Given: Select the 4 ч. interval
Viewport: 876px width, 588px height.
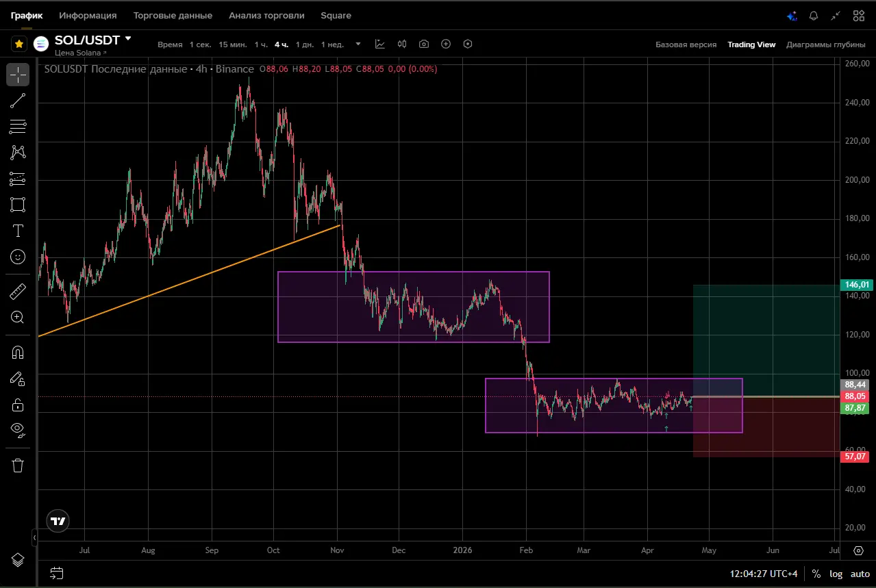Looking at the screenshot, I should (x=281, y=44).
